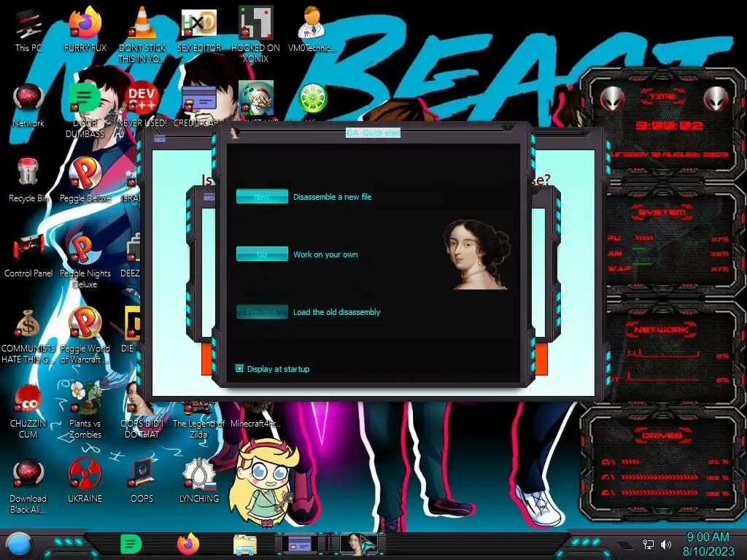Viewport: 747px width, 560px height.
Task: Click the C:\ drive usage bar in DRIVES
Action: coord(630,462)
